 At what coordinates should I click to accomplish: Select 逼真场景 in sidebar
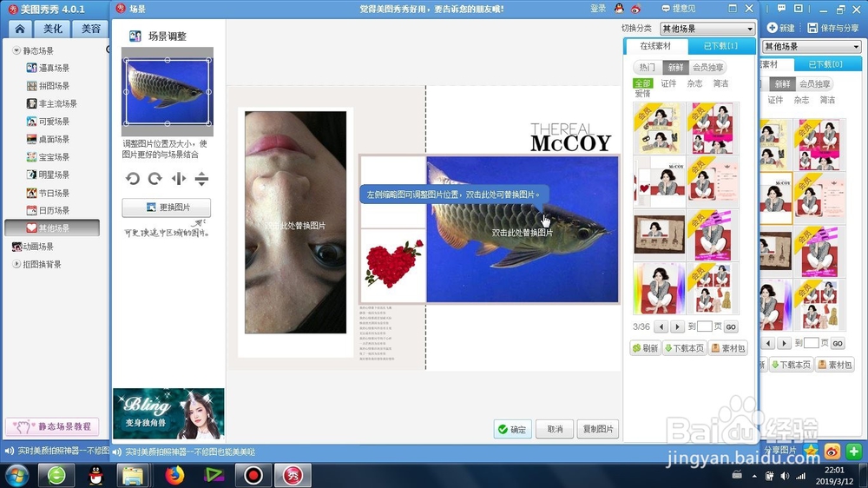click(x=54, y=68)
